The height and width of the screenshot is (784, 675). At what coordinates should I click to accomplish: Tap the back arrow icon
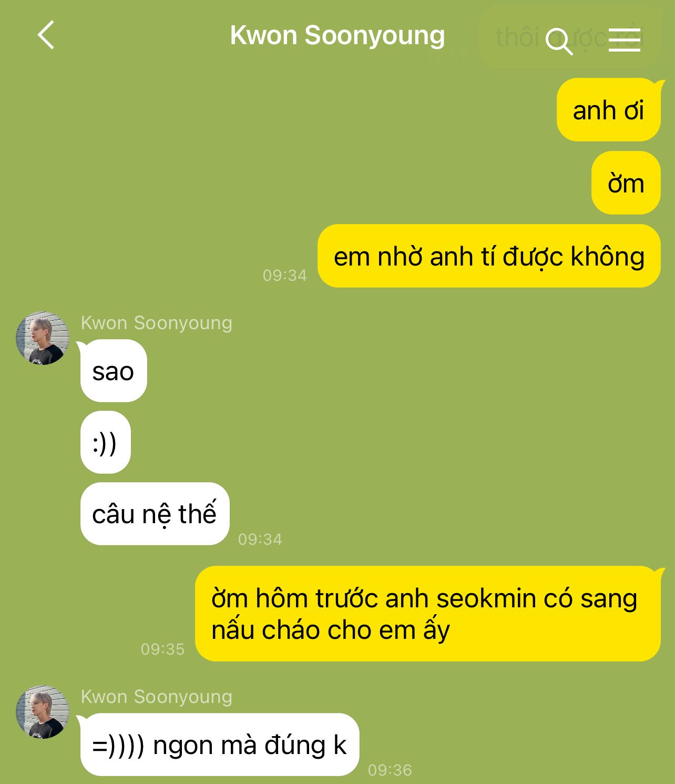(46, 35)
